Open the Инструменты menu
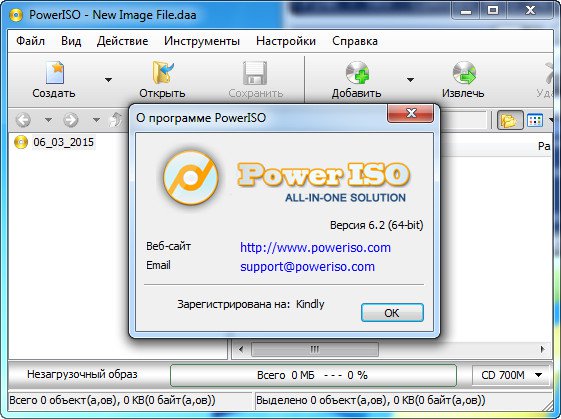561x419 pixels. point(202,41)
